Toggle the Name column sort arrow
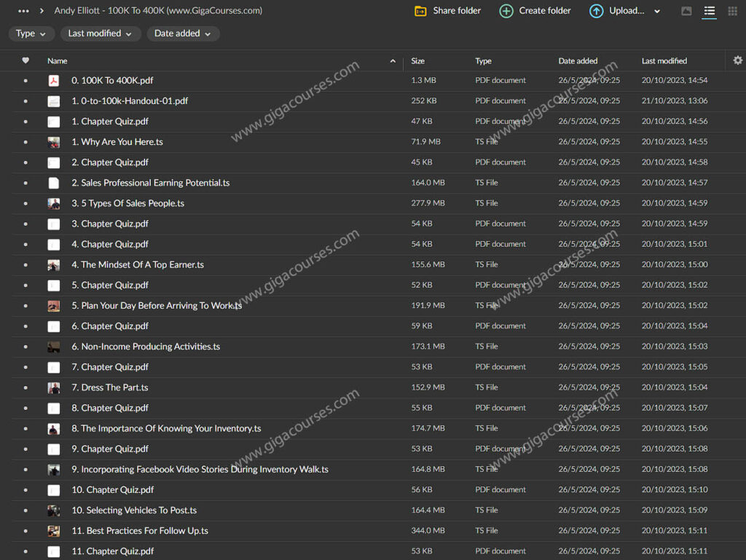This screenshot has height=560, width=746. 393,61
